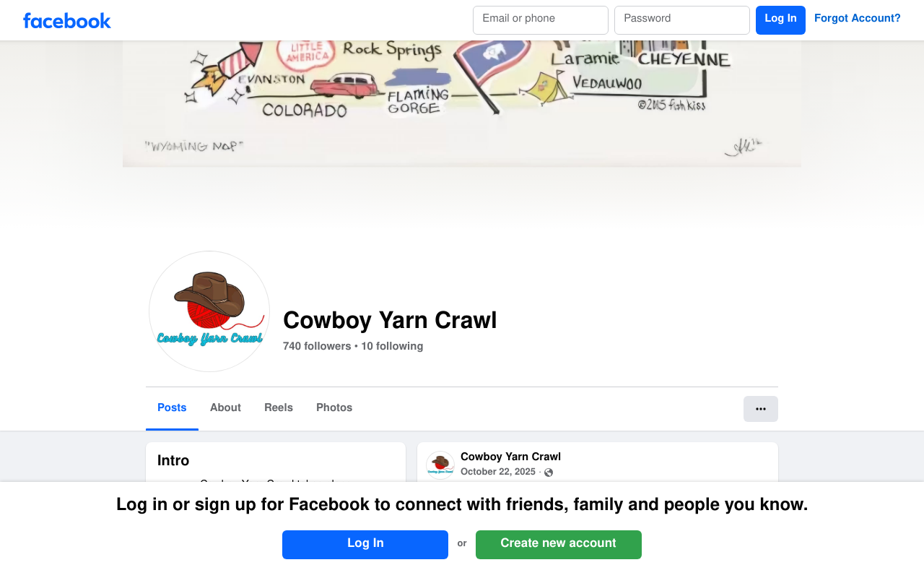This screenshot has width=924, height=578.
Task: Click the Cowboy Yarn Crawl post author name
Action: [x=510, y=457]
